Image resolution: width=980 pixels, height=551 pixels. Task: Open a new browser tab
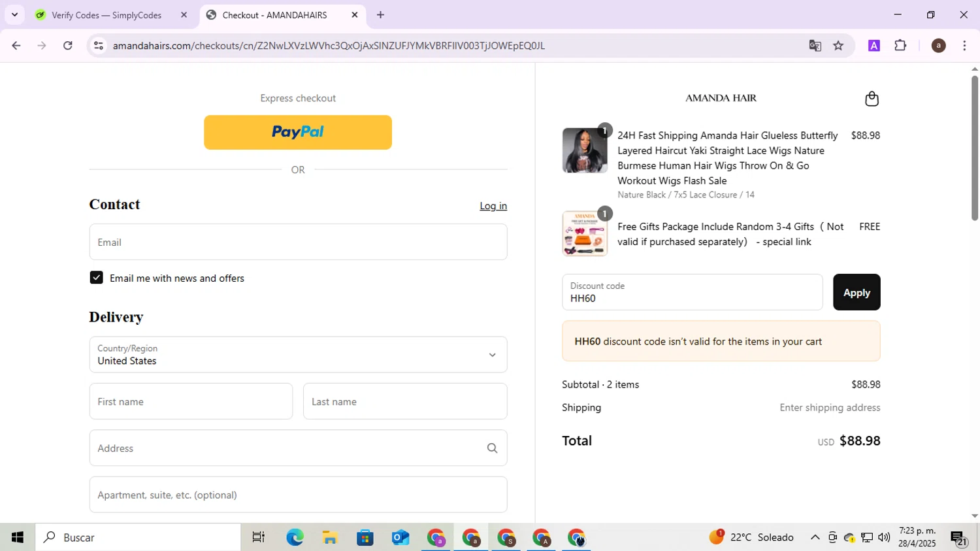coord(381,15)
